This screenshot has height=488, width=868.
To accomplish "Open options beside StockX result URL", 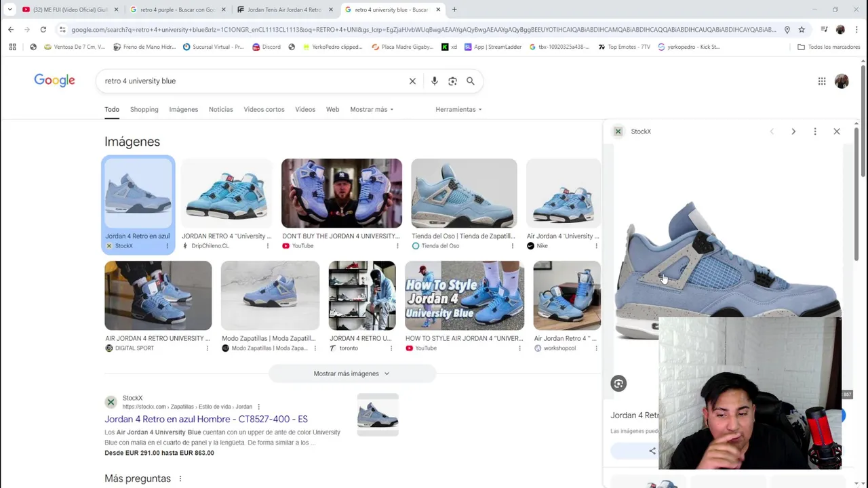I will click(x=258, y=407).
